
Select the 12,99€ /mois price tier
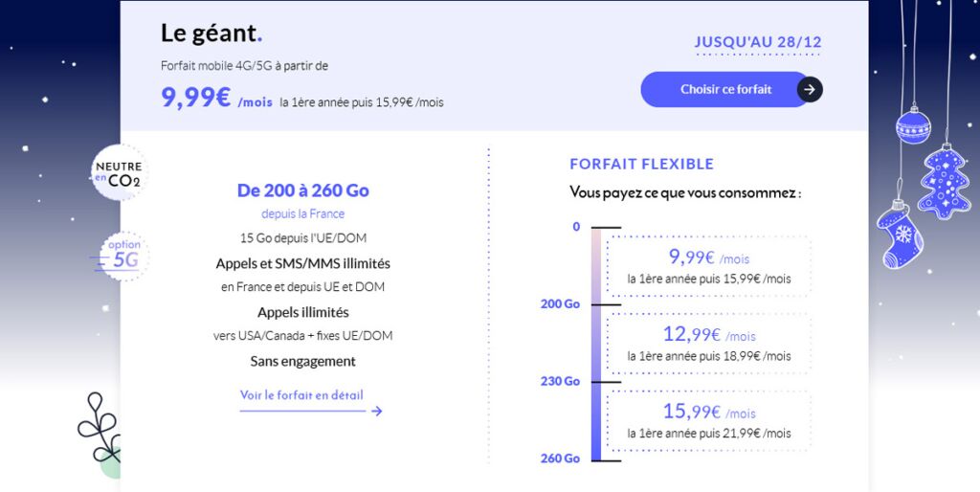pos(709,344)
